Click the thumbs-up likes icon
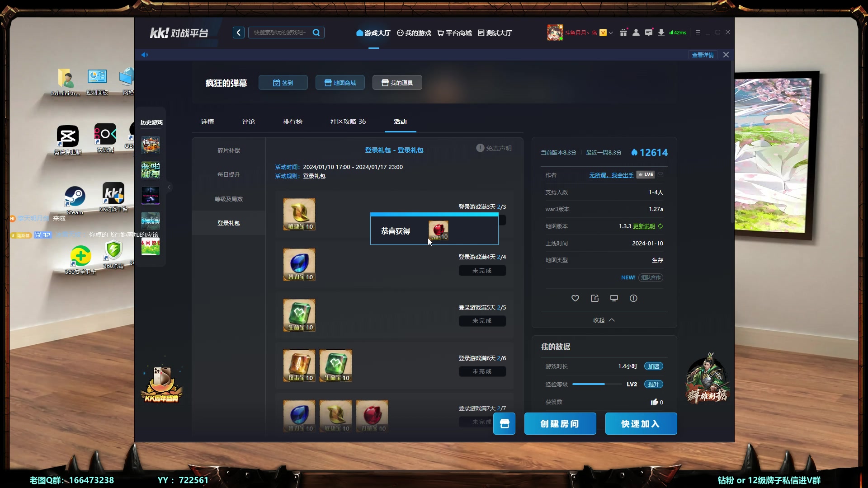Viewport: 868px width, 488px height. tap(654, 402)
